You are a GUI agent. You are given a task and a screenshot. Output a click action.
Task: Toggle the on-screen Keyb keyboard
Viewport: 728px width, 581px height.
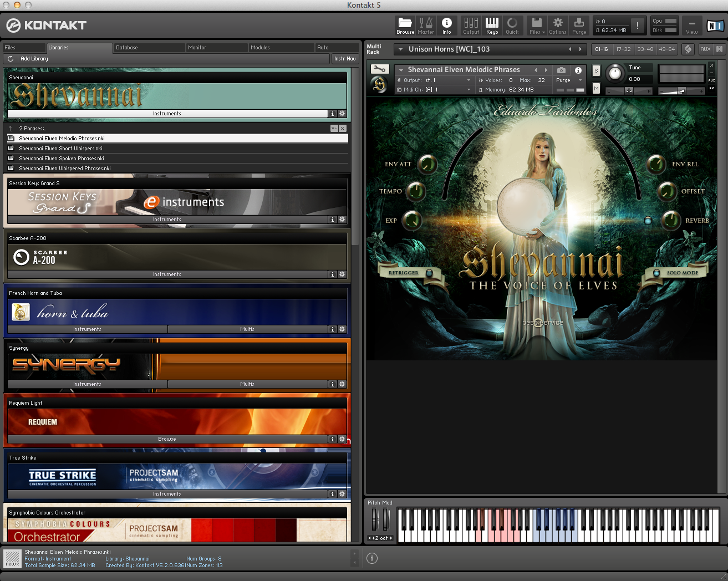pyautogui.click(x=492, y=26)
